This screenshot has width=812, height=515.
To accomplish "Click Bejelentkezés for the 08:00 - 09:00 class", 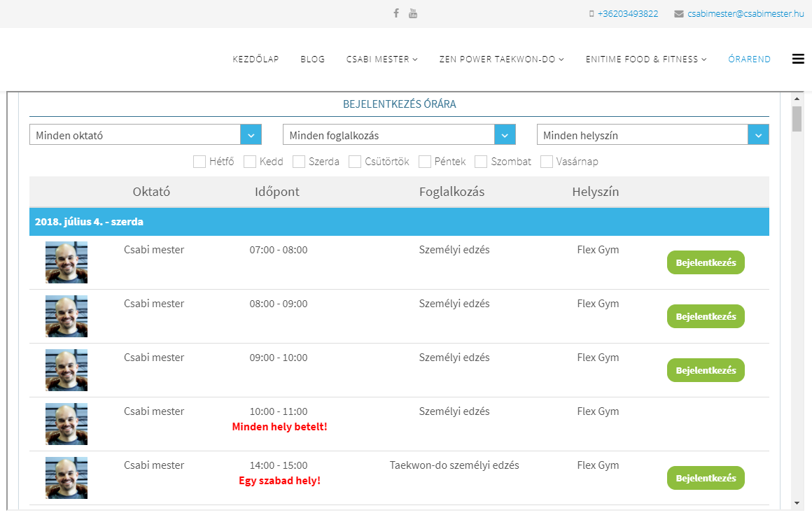I will (x=706, y=316).
